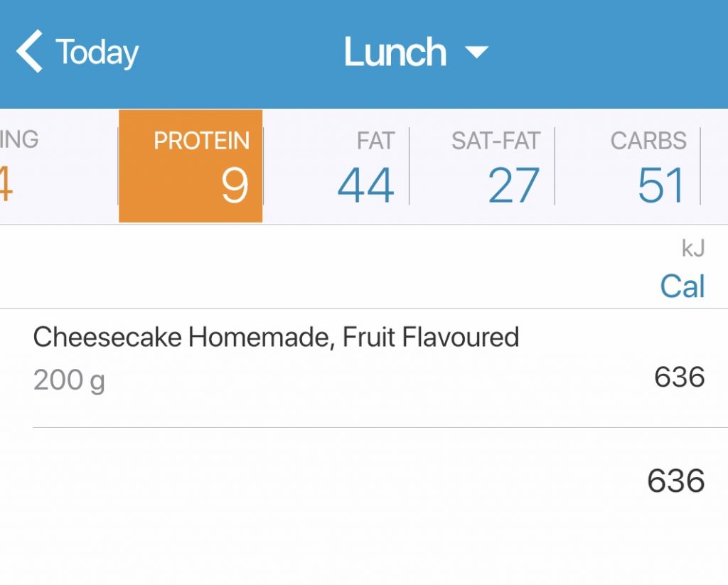Select Cal as the energy unit
Screen dimensions: 728x585
pos(681,286)
